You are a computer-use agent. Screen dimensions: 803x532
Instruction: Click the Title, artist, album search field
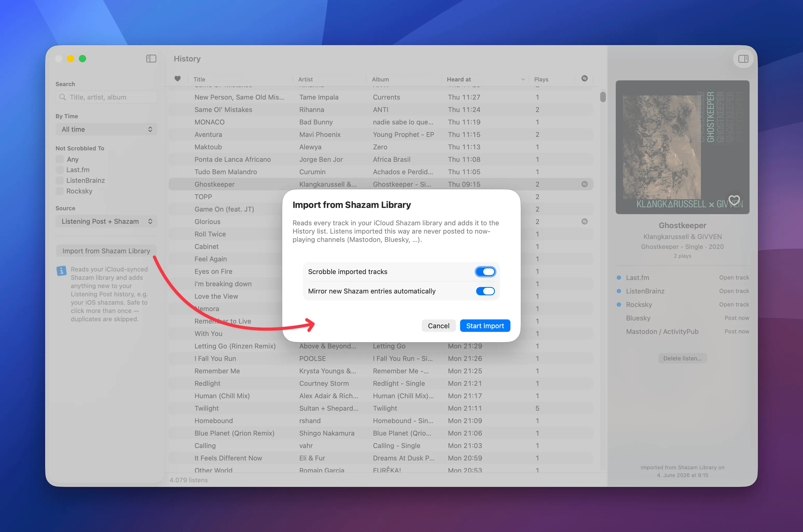106,97
